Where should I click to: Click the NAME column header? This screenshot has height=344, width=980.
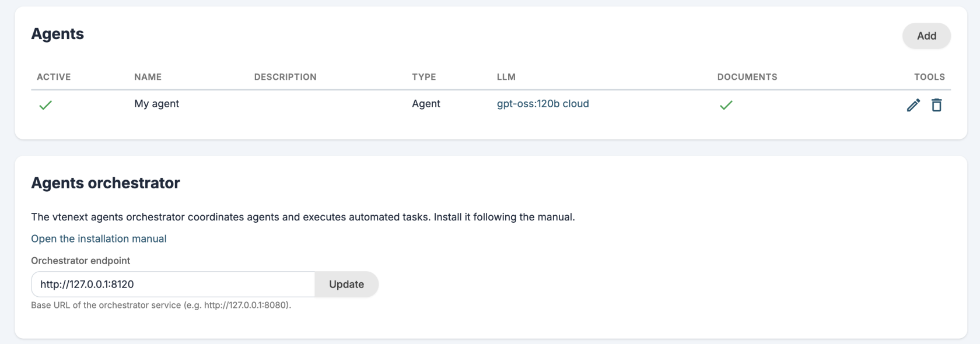click(148, 77)
